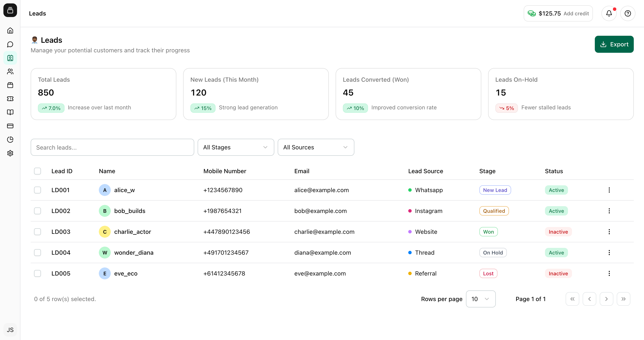The height and width of the screenshot is (340, 644).
Task: Sort by the Lead ID column header
Action: pos(62,171)
